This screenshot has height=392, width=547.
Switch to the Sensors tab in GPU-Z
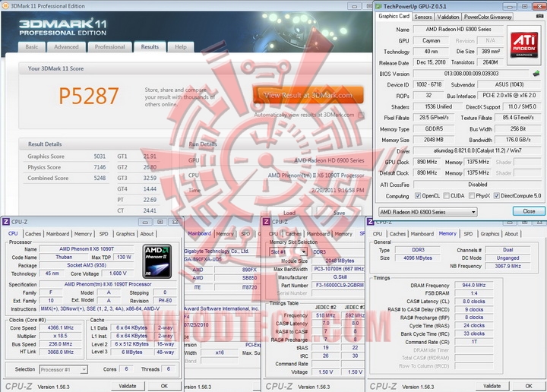coord(423,17)
